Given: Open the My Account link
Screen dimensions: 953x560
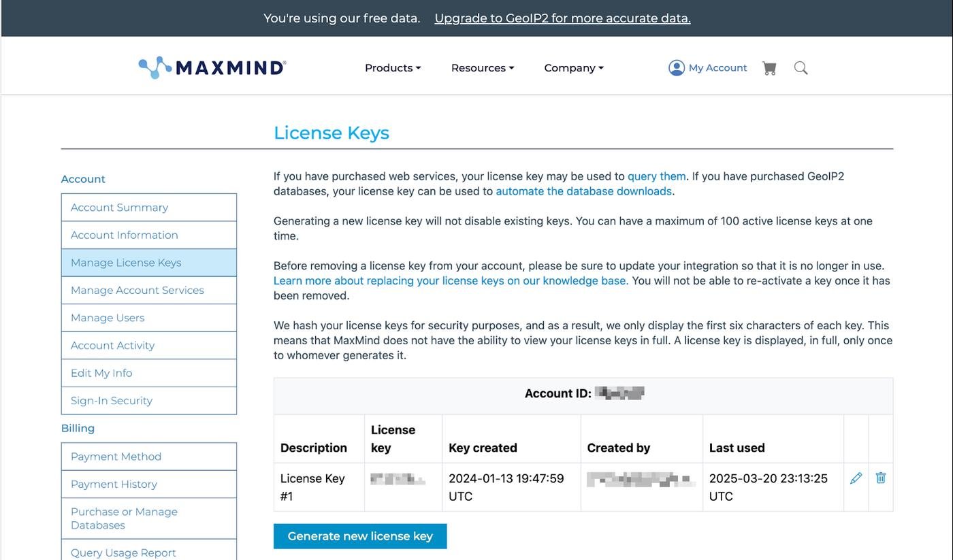Looking at the screenshot, I should [717, 68].
